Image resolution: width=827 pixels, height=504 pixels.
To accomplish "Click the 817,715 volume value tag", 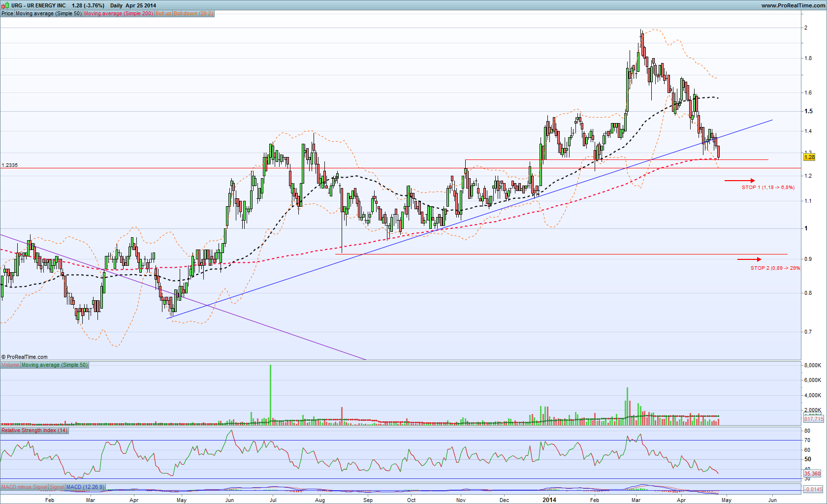I will point(813,419).
